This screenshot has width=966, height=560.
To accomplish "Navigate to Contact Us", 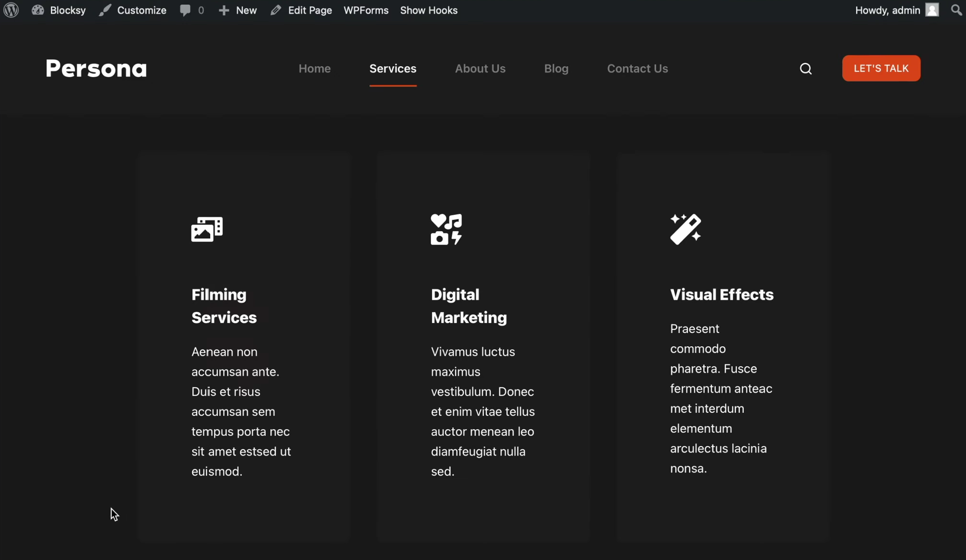I will click(x=637, y=69).
